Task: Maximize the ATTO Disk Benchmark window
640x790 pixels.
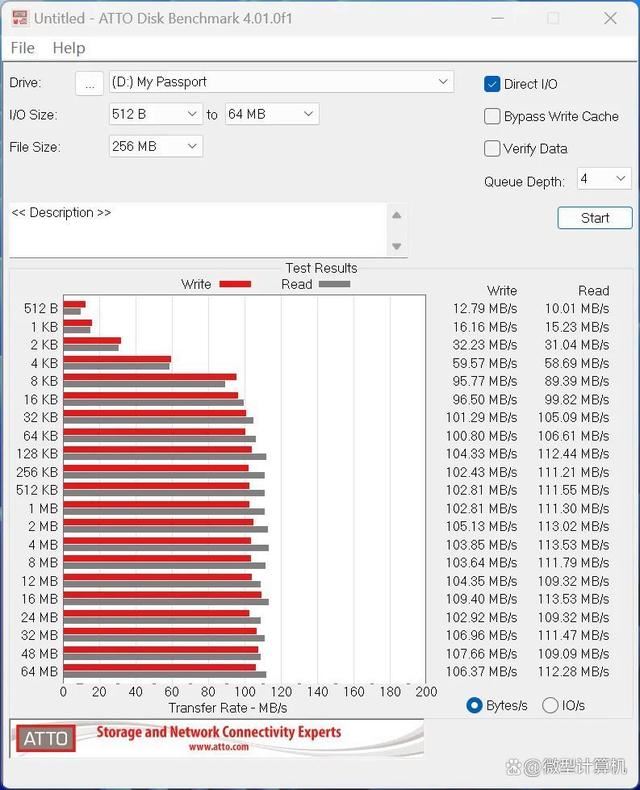Action: [x=554, y=18]
